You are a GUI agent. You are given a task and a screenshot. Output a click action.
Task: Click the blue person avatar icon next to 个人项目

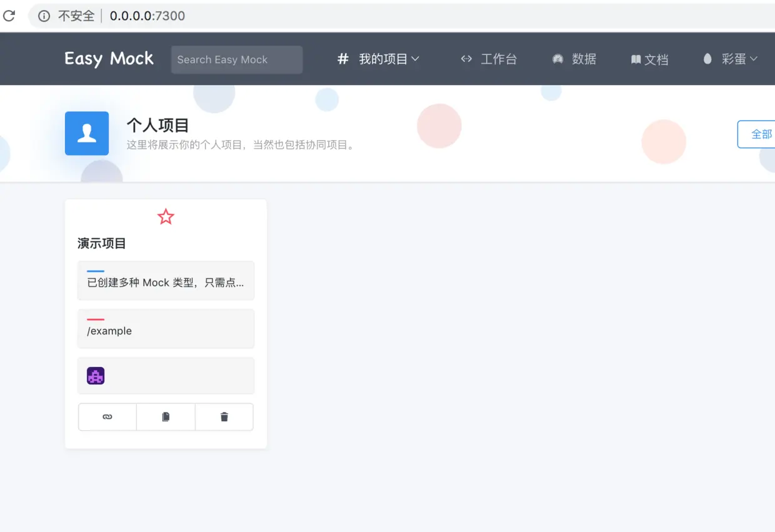(x=86, y=133)
